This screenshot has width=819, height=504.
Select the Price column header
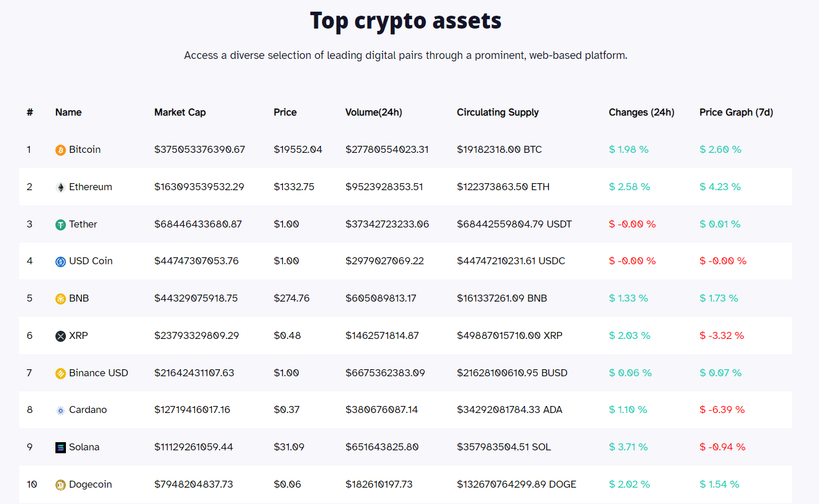(x=285, y=112)
